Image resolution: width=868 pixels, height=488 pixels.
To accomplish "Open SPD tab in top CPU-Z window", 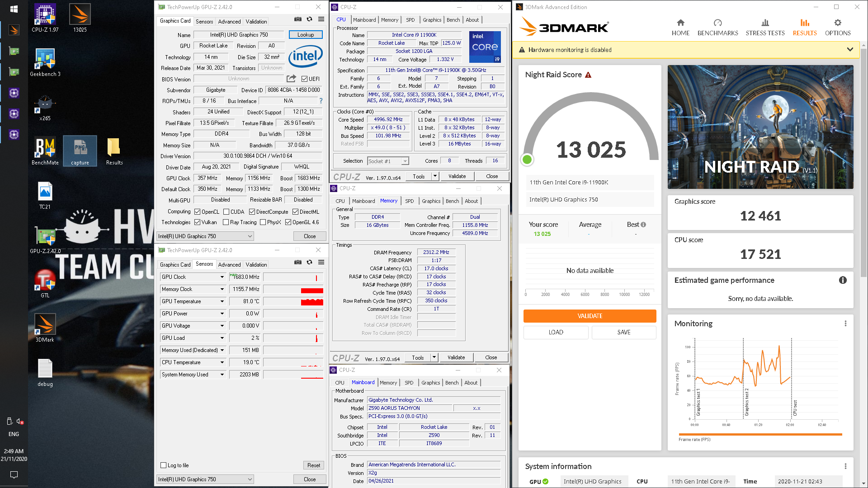I will tap(410, 20).
